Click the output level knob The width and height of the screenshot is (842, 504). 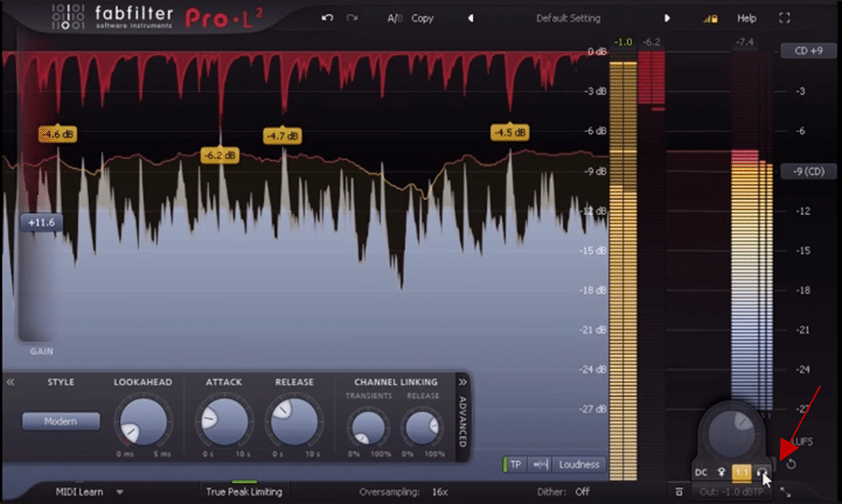(732, 432)
